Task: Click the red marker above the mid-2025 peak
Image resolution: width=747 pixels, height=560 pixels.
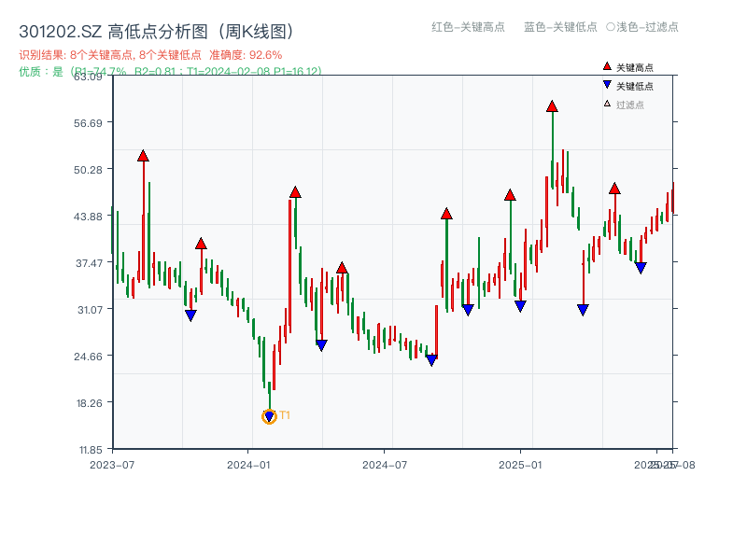Action: point(615,189)
